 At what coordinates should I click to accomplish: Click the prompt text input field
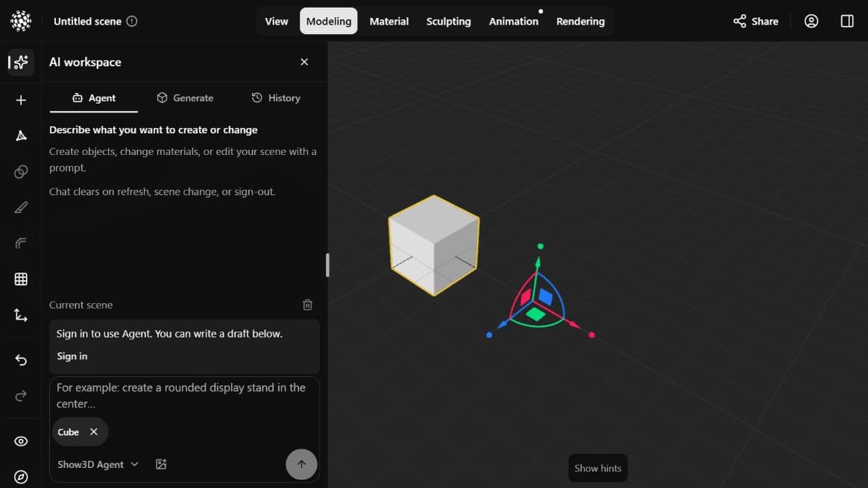[x=184, y=396]
